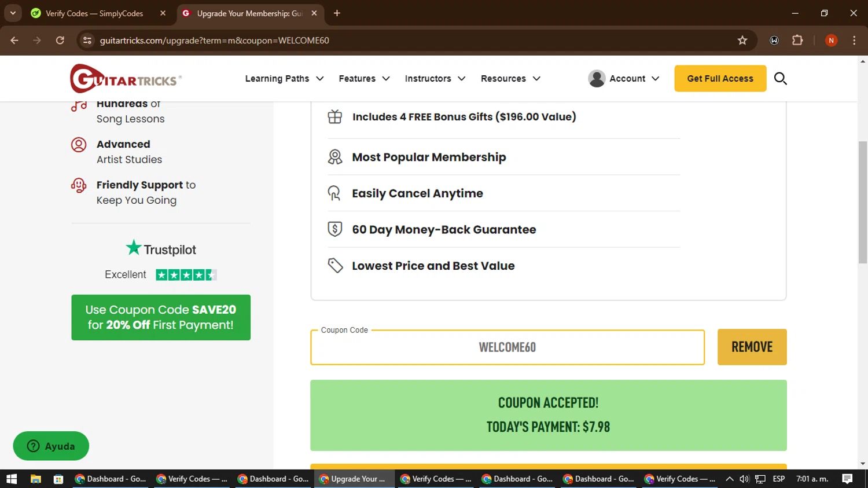Click the Account avatar icon

click(x=597, y=78)
